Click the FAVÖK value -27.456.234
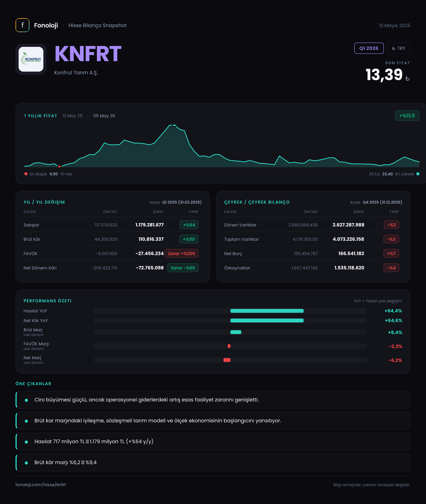426x504 pixels. (149, 253)
